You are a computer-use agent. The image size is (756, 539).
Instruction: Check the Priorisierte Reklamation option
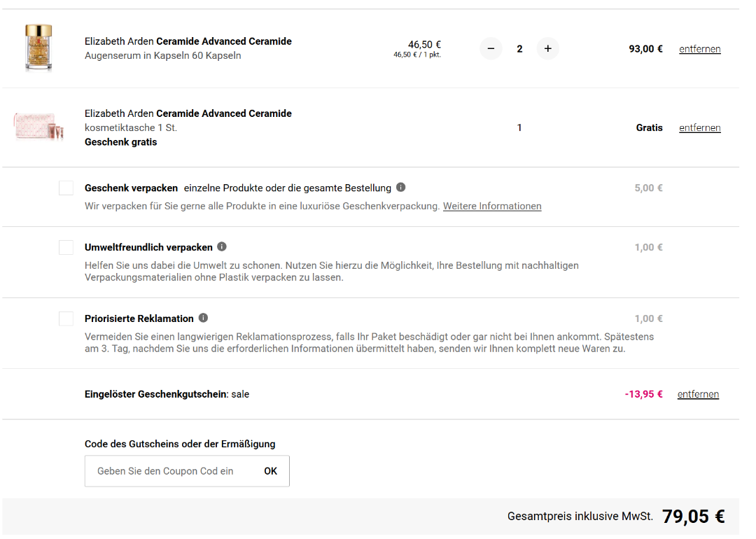[x=66, y=318]
